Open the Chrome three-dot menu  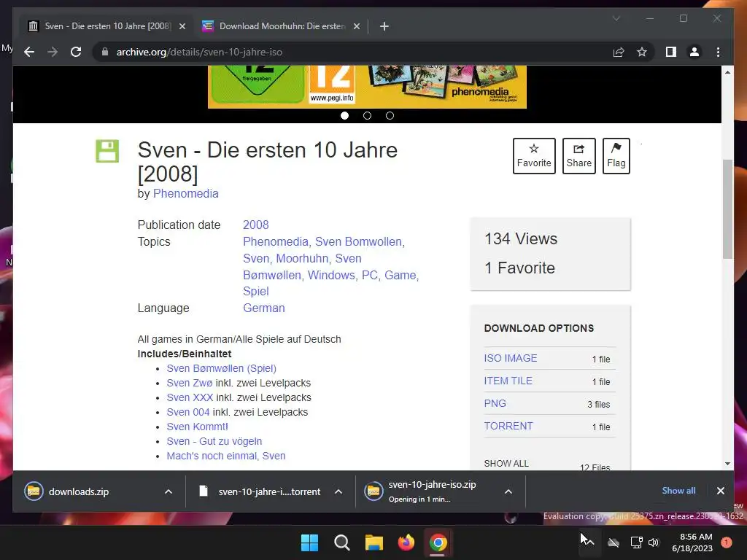[718, 52]
